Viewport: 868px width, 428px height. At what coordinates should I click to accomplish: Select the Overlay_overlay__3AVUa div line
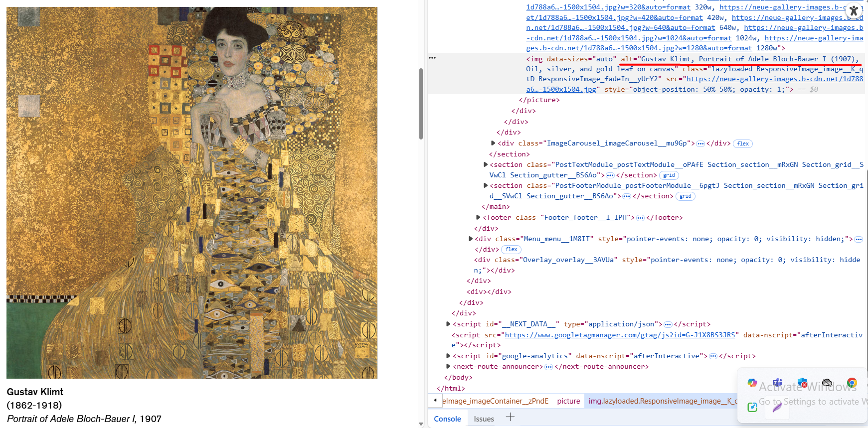point(667,265)
